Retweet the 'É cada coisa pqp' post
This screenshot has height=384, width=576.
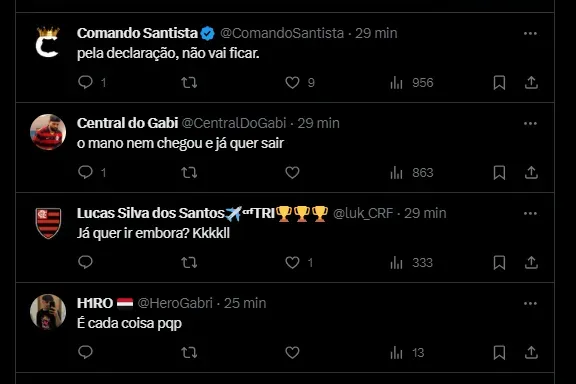coord(189,352)
